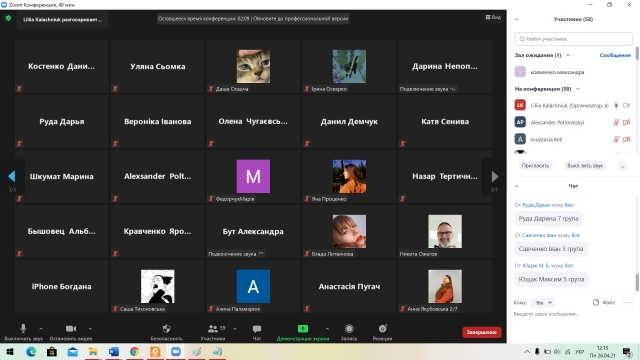Open the Windows Start menu
This screenshot has width=640, height=360.
10,351
